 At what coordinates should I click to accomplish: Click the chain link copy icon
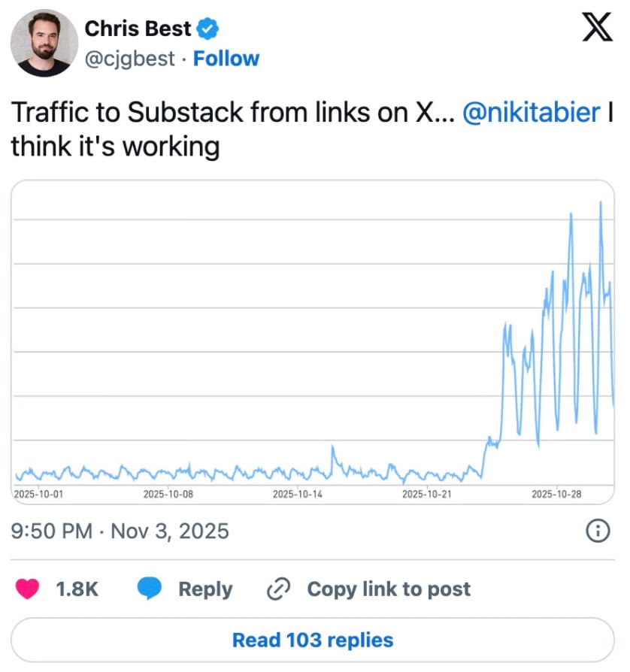pyautogui.click(x=279, y=589)
